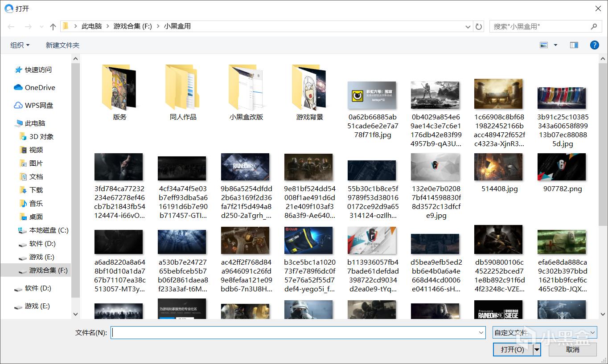Screen dimensions: 608x364
Task: Select image 0a62b66885ab thumbnail
Action: coord(372,95)
